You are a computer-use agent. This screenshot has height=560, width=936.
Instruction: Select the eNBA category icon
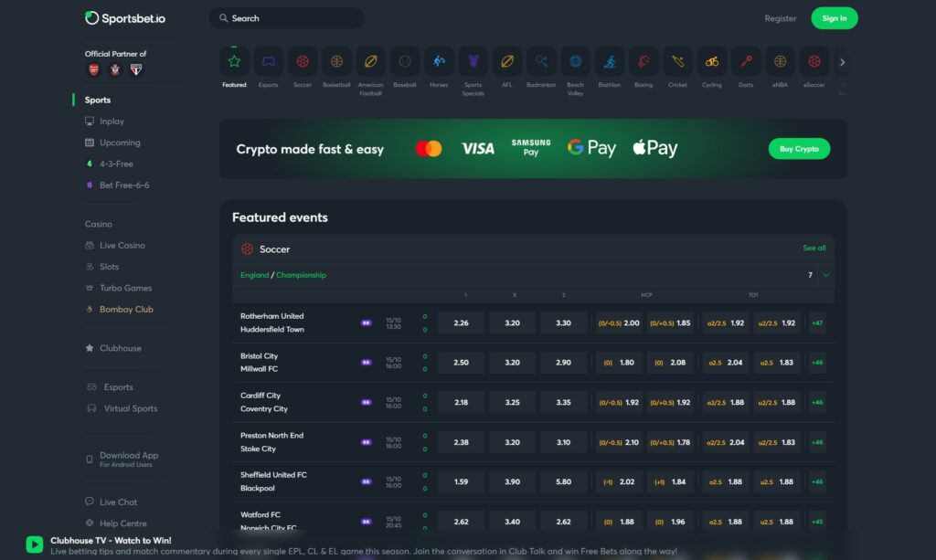point(780,61)
